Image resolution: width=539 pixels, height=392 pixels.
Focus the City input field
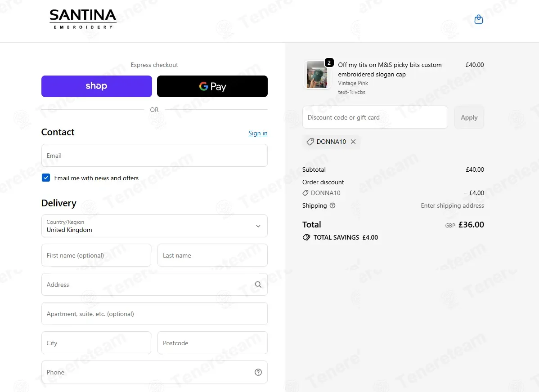96,343
